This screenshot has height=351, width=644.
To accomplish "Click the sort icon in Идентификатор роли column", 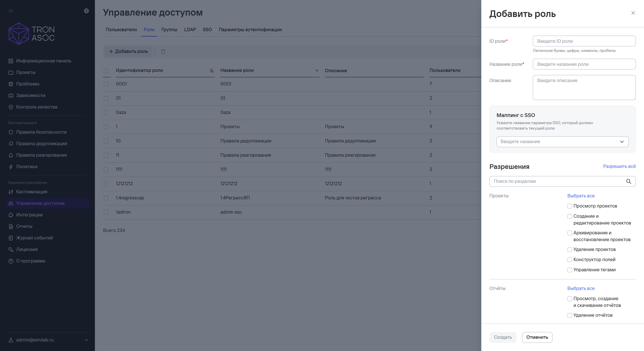I will (212, 71).
